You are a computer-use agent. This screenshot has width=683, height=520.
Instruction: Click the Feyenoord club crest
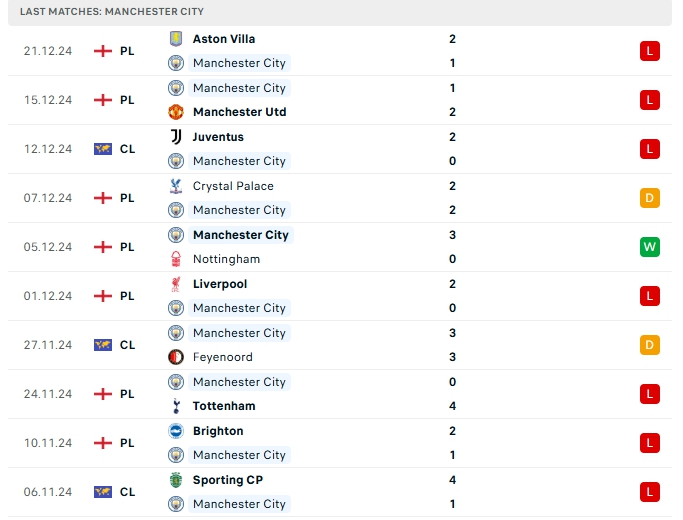click(176, 357)
